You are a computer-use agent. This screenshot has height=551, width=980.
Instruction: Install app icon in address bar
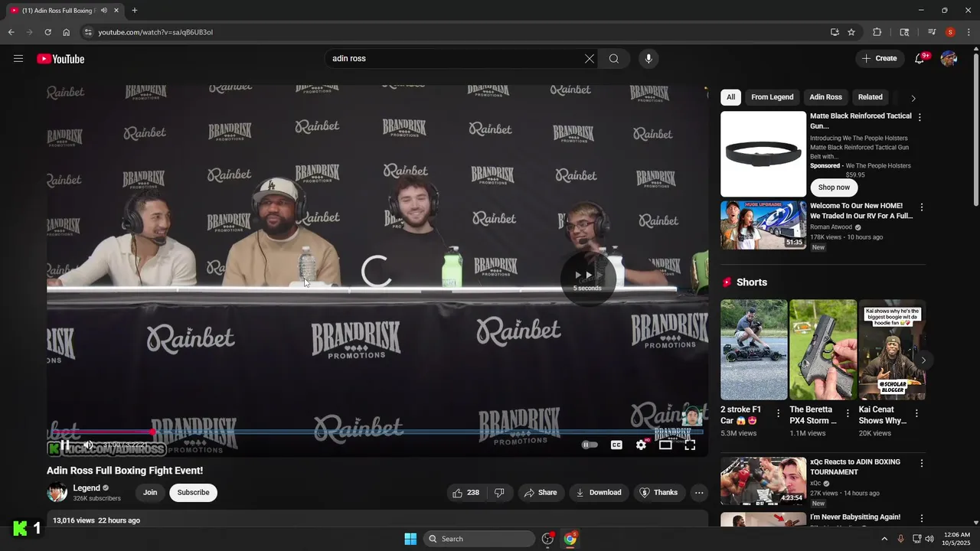[x=835, y=32]
